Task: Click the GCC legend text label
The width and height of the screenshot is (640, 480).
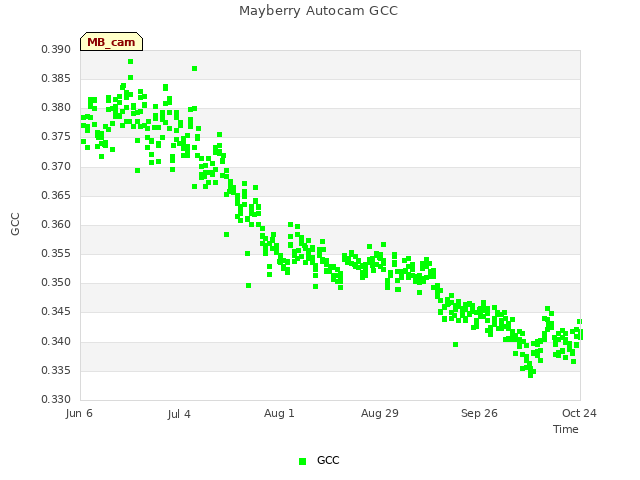Action: 328,460
